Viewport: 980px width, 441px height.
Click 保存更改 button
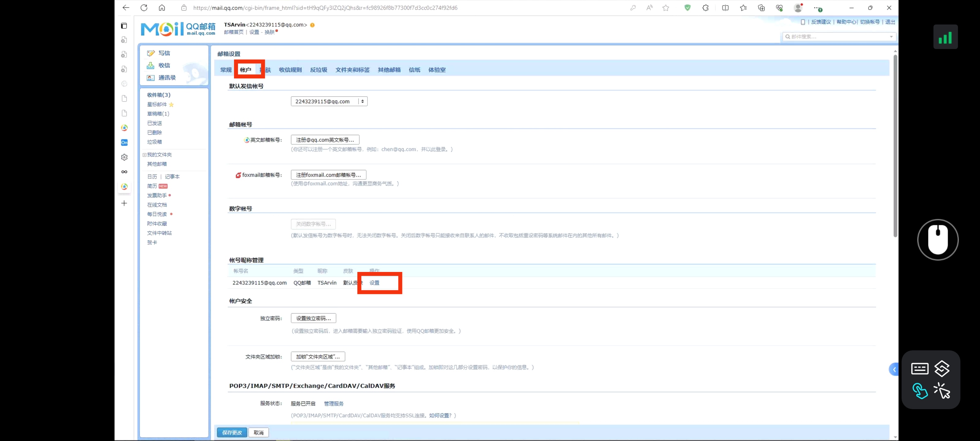click(x=232, y=433)
